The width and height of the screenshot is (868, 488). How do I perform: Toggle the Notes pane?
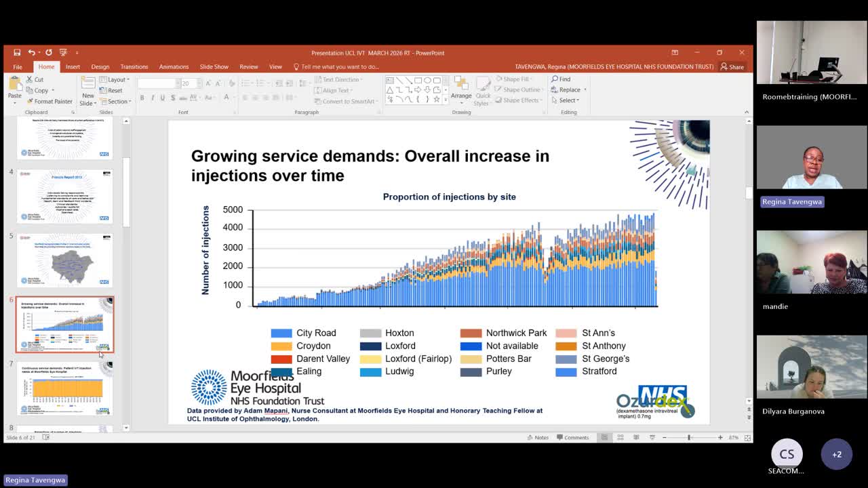coord(537,438)
